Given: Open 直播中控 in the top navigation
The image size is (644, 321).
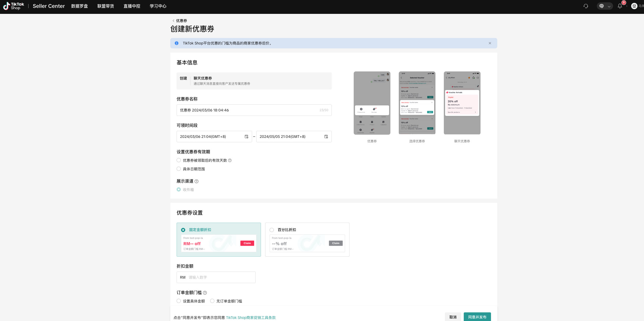Looking at the screenshot, I should (x=132, y=6).
